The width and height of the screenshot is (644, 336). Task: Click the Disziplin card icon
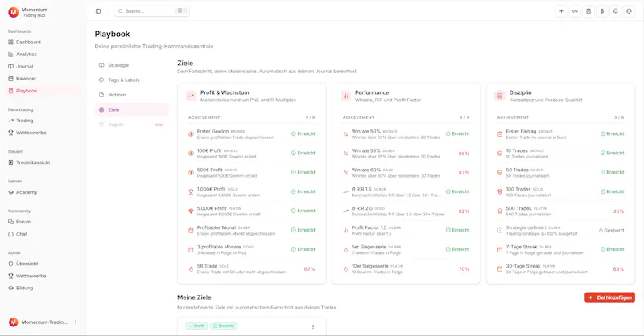[500, 96]
